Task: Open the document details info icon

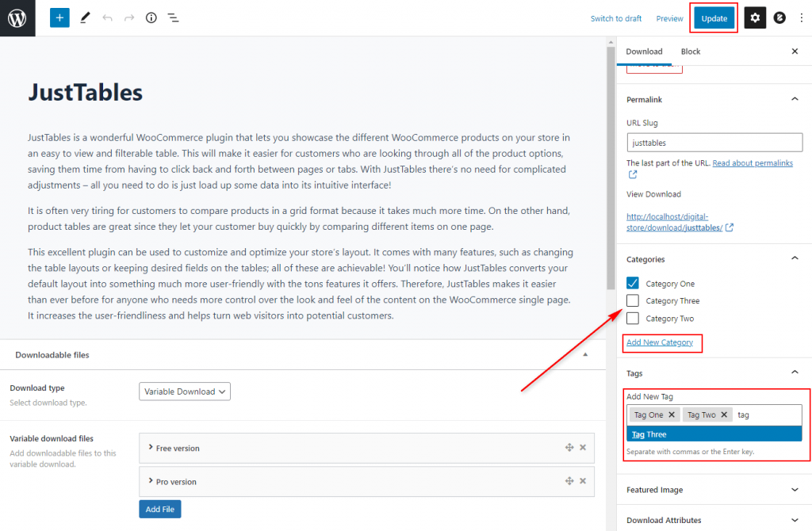Action: [151, 18]
